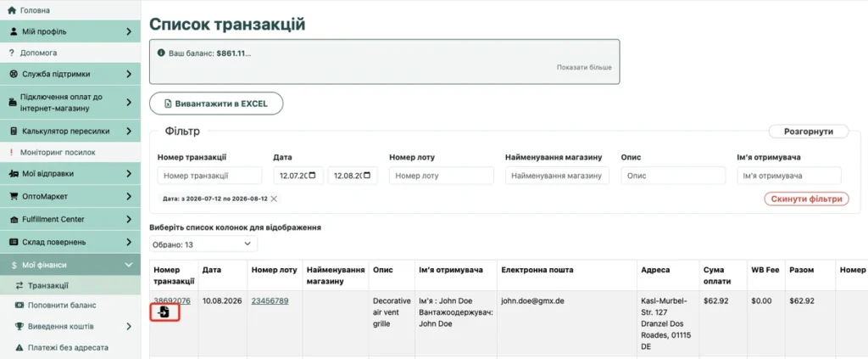This screenshot has height=359, width=868.
Task: Open transaction number 38692076 link
Action: click(172, 300)
